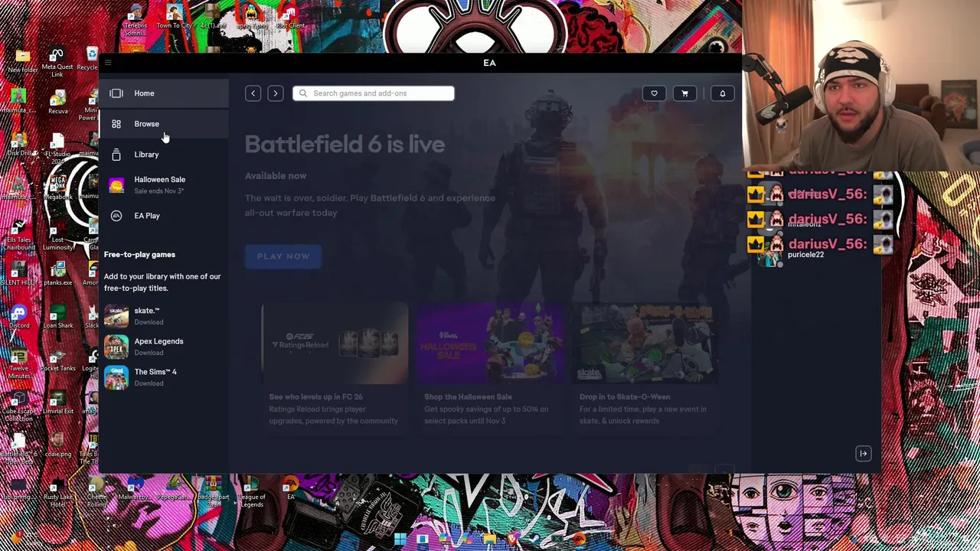Open the Browse section
Image resolution: width=980 pixels, height=551 pixels.
(163, 124)
